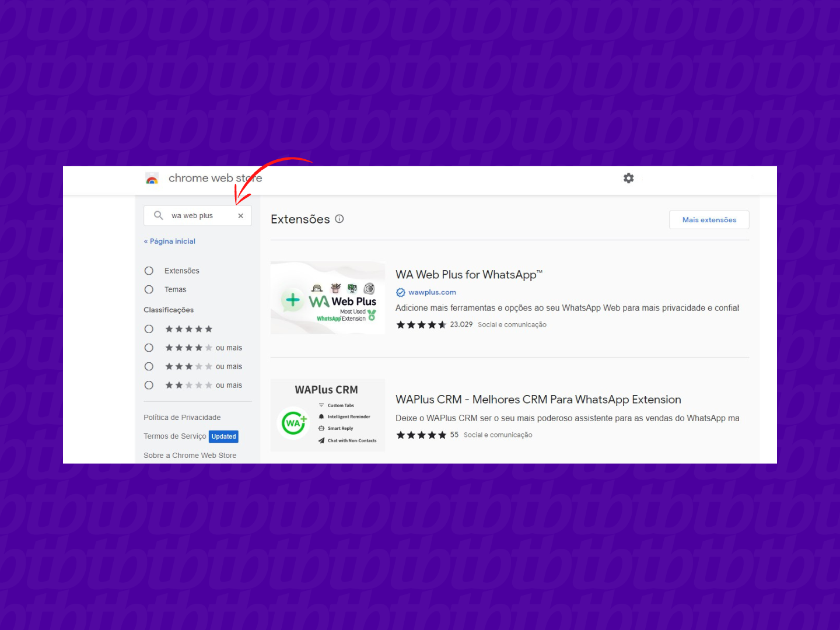
Task: Select the five stars rating filter
Action: pyautogui.click(x=149, y=329)
